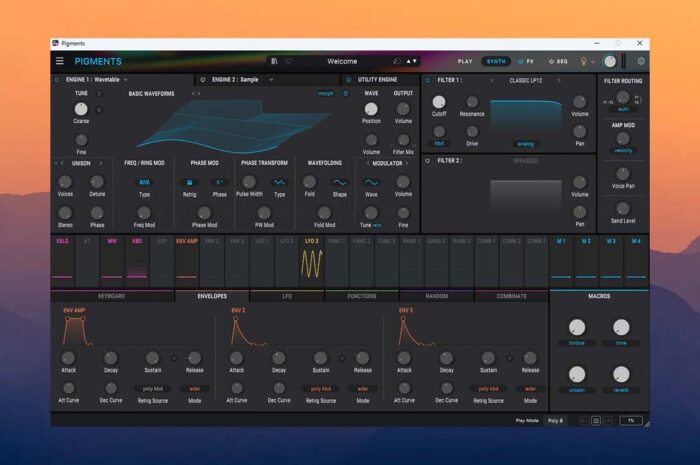Open the history list icon in bottom bar
This screenshot has height=465, width=700.
596,420
